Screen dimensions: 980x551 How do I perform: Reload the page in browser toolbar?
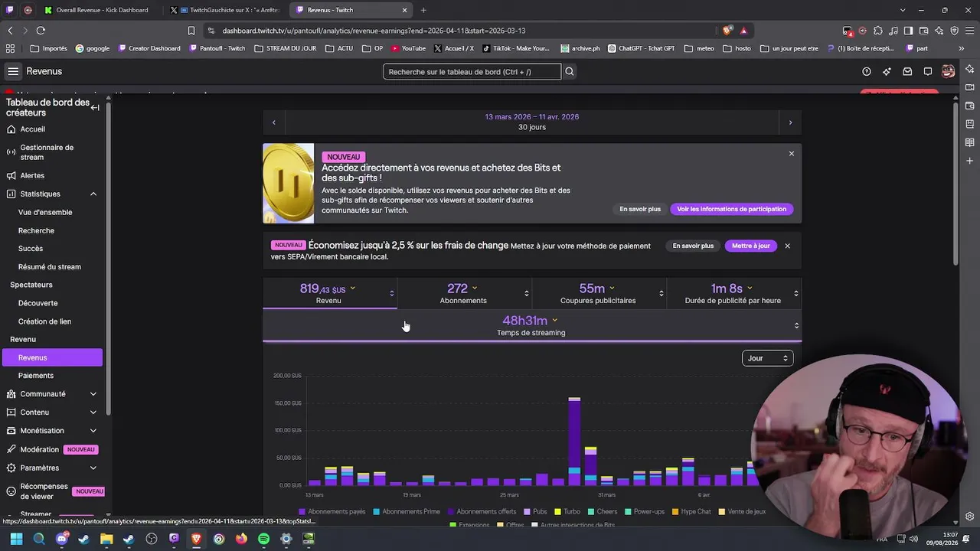tap(41, 31)
